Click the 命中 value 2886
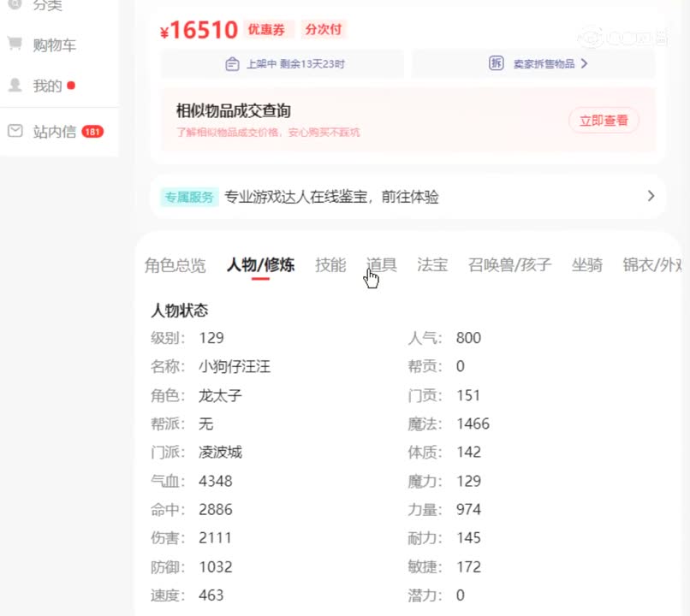 (x=215, y=510)
